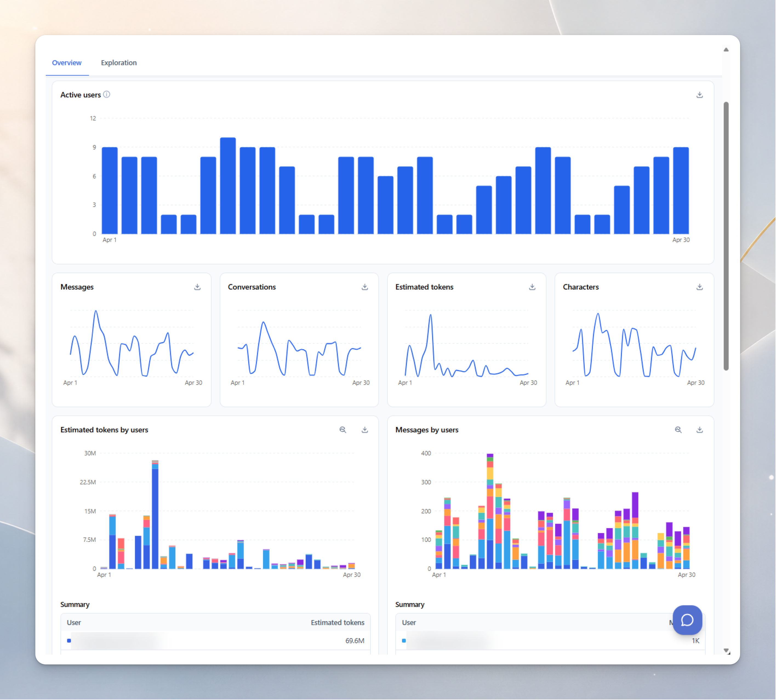The image size is (776, 700).
Task: Click the vertical scrollbar thumb
Action: coord(726,236)
